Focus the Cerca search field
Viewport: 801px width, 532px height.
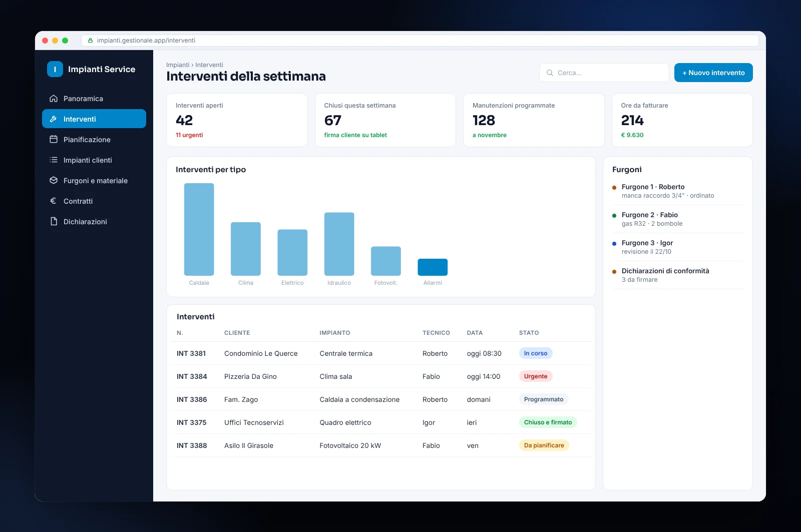604,73
